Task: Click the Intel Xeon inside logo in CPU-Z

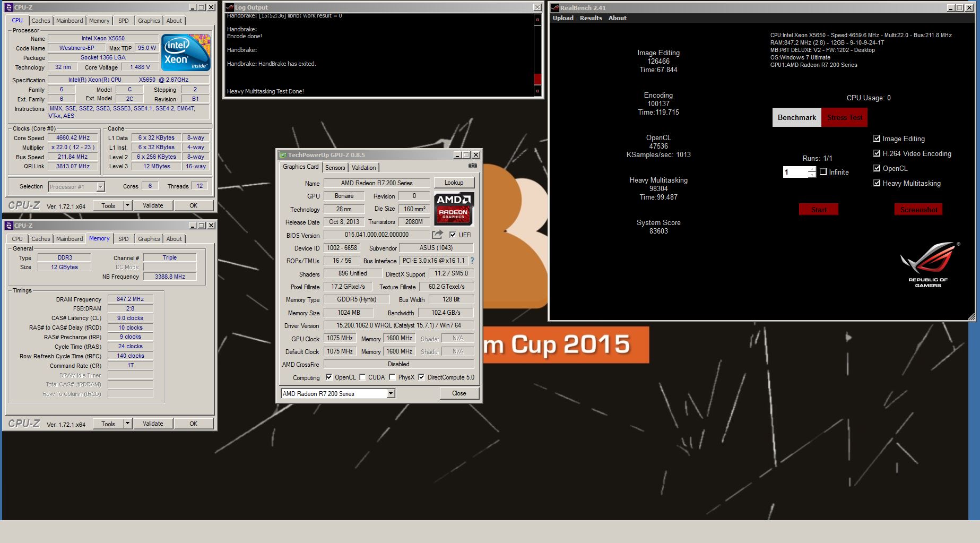Action: point(186,52)
